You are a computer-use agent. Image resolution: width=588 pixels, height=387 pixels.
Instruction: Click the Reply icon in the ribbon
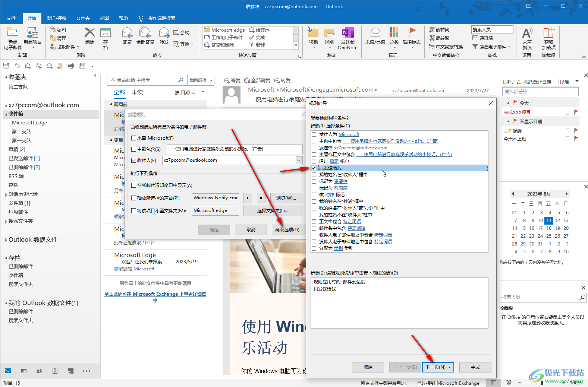point(127,32)
